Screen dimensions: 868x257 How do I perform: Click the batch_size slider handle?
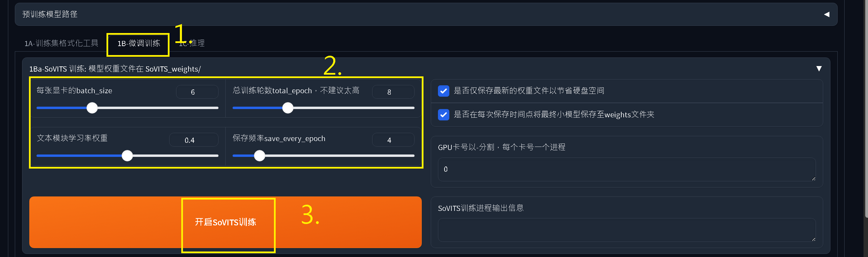click(92, 108)
